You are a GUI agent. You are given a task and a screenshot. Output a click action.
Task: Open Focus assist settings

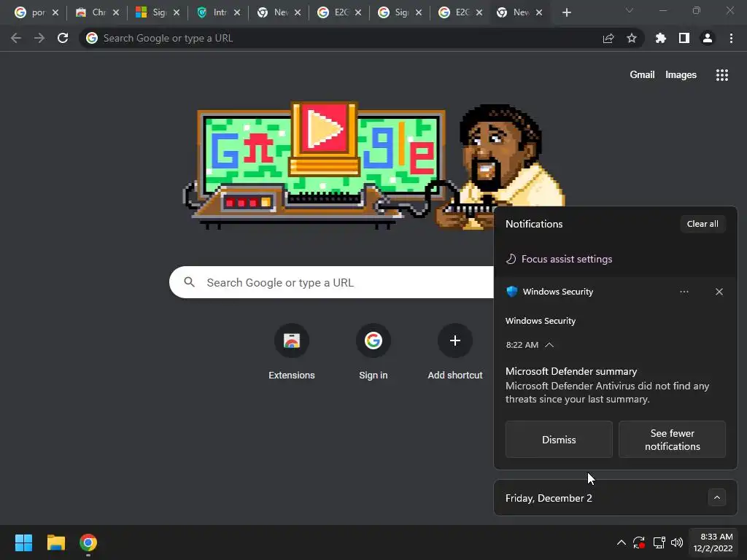click(559, 259)
